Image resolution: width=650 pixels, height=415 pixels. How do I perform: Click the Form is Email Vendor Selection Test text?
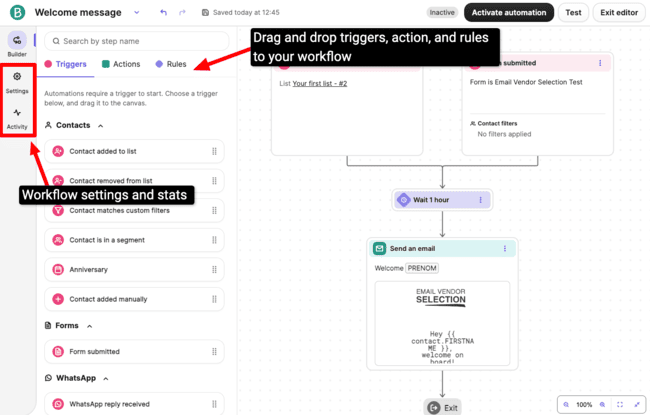[x=526, y=82]
